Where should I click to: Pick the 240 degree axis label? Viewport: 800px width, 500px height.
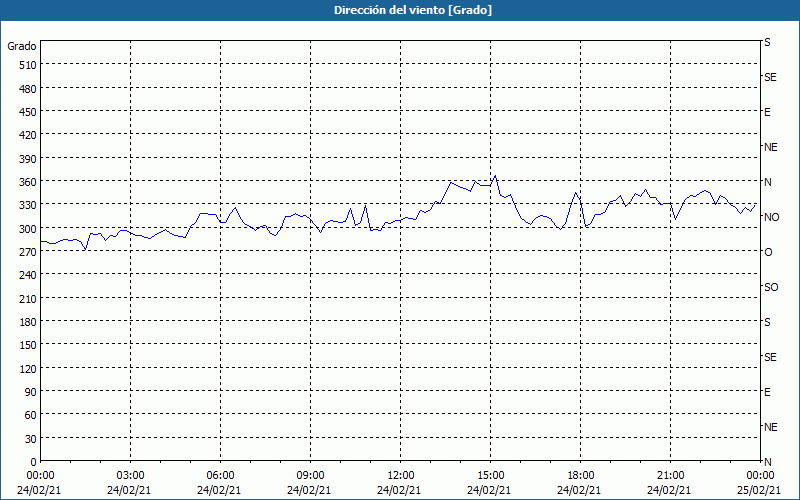tap(29, 276)
